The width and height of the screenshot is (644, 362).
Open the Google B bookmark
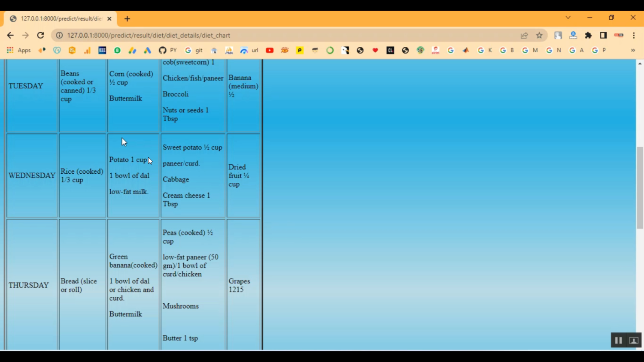(x=507, y=50)
